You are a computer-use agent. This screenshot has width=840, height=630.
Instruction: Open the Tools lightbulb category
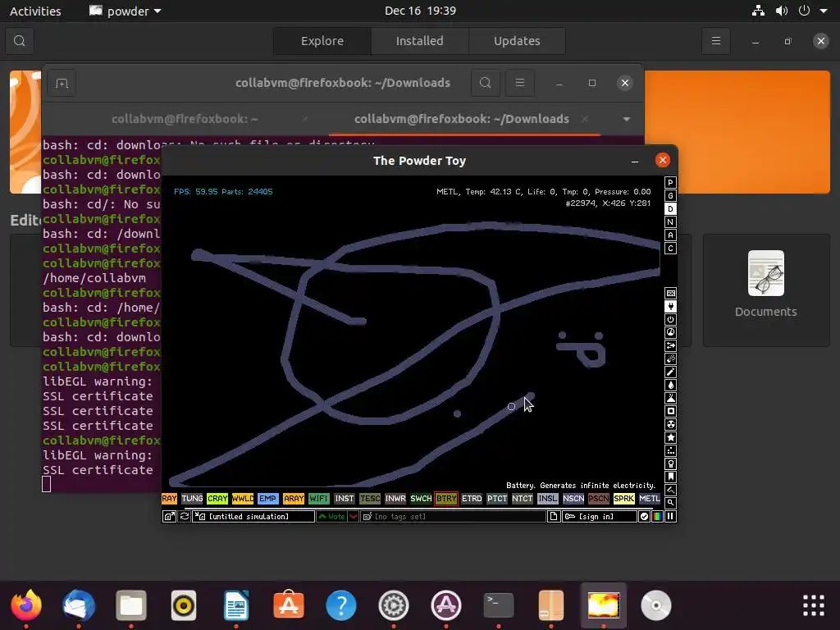point(670,464)
